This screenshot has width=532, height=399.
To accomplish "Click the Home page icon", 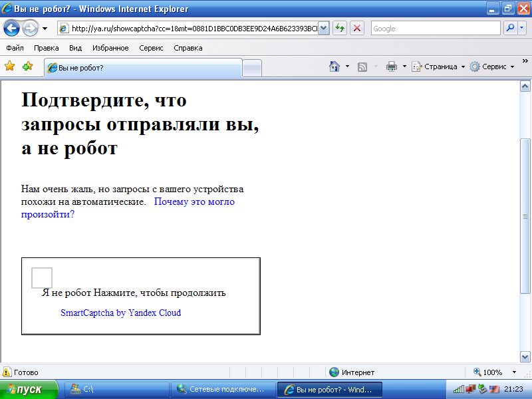I will [x=334, y=66].
